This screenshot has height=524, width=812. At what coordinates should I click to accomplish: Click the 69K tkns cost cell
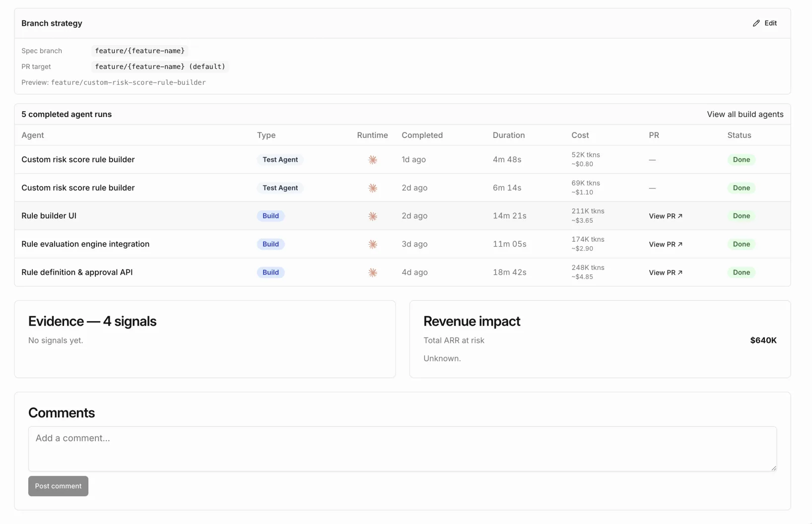[586, 188]
